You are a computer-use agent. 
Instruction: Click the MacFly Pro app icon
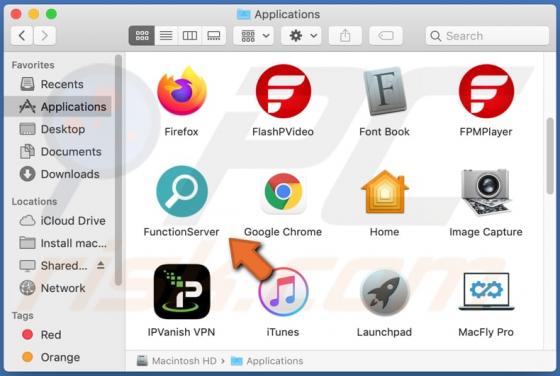tap(486, 291)
